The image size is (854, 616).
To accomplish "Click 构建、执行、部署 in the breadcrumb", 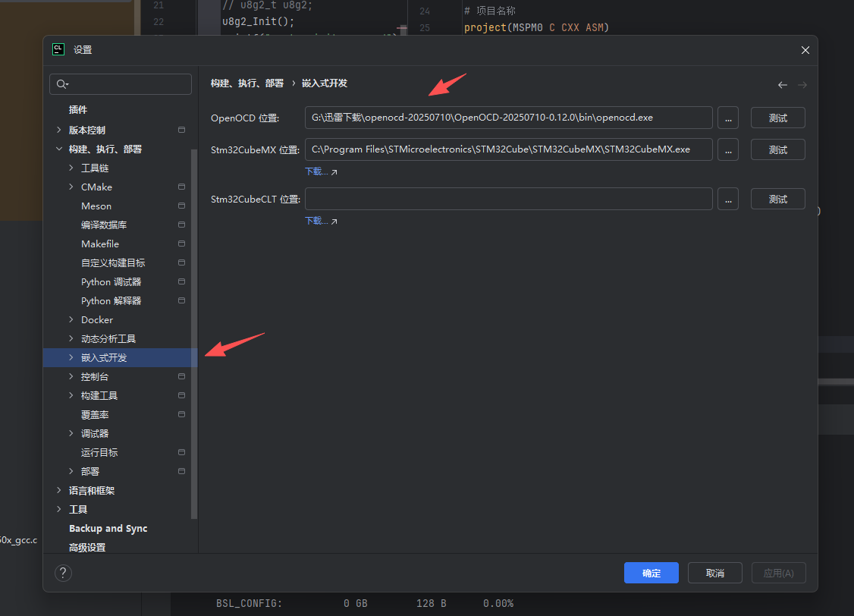I will tap(247, 83).
